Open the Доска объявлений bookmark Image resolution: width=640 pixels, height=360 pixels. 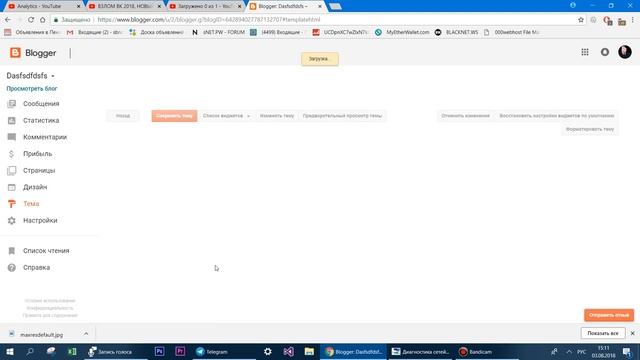(x=156, y=32)
